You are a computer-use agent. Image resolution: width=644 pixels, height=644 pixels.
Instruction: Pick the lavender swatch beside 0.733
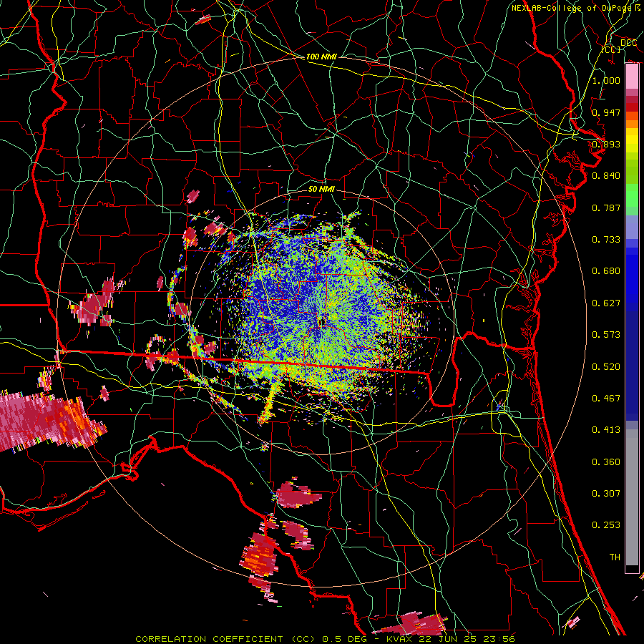coord(632,227)
